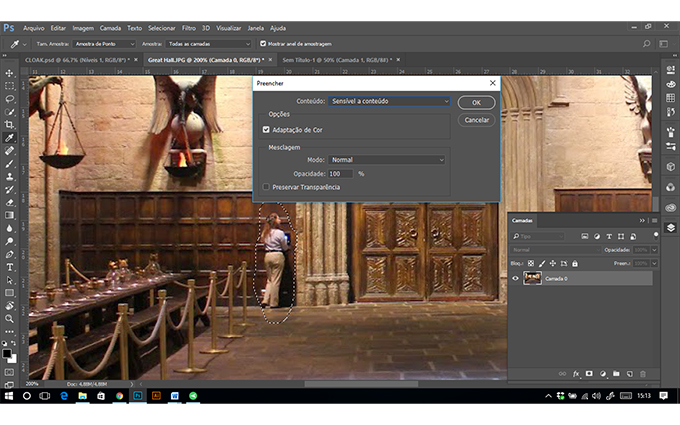Open the Selecionar menu
The image size is (680, 425).
click(x=162, y=28)
